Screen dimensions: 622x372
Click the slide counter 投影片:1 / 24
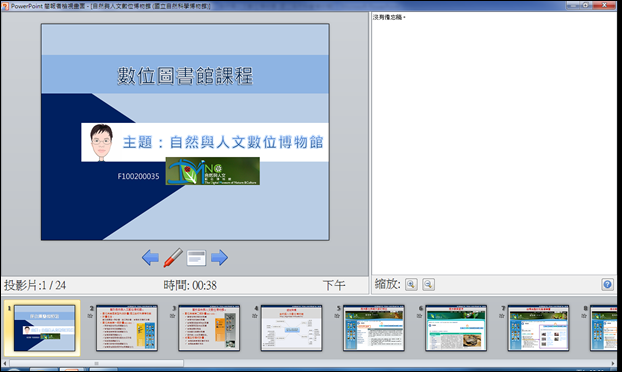point(35,285)
